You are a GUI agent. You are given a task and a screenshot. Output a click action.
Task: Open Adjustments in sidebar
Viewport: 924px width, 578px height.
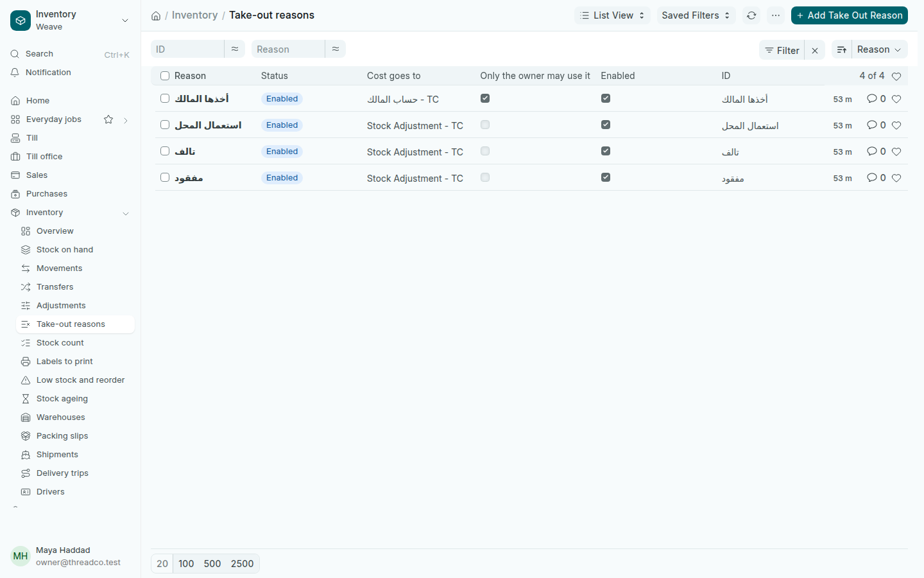[x=75, y=306]
